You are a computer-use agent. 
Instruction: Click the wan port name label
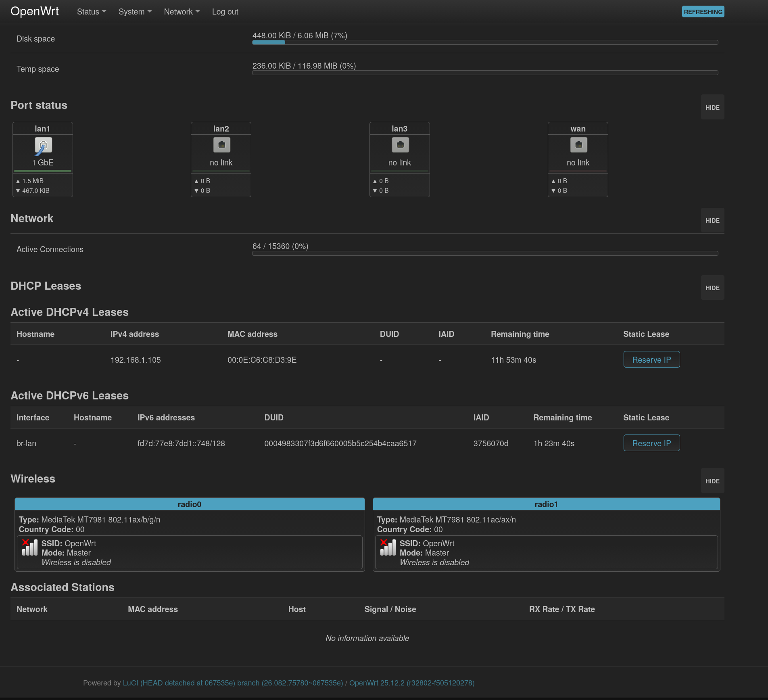click(x=578, y=129)
